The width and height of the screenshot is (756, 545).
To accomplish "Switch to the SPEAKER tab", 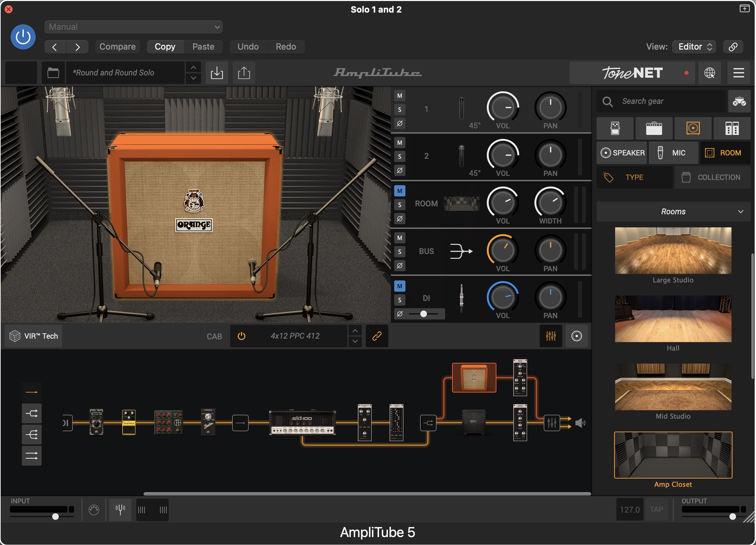I will 622,153.
